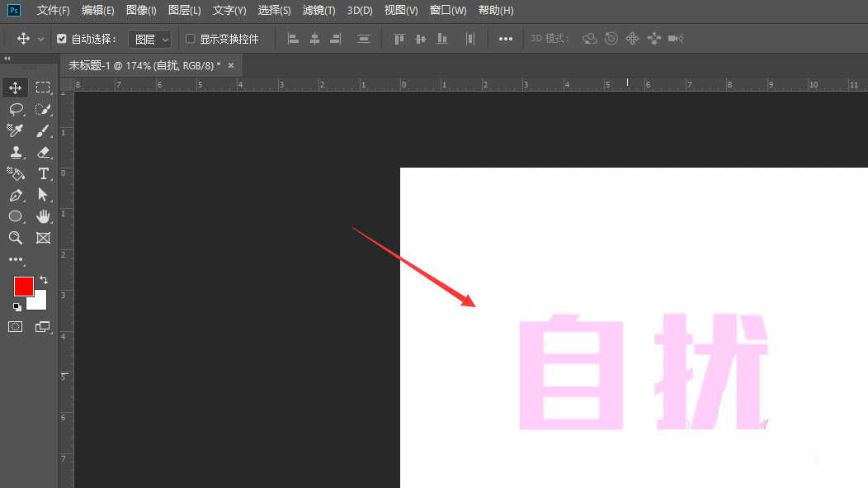Image resolution: width=868 pixels, height=488 pixels.
Task: Select the Horizontal Type tool
Action: (43, 173)
